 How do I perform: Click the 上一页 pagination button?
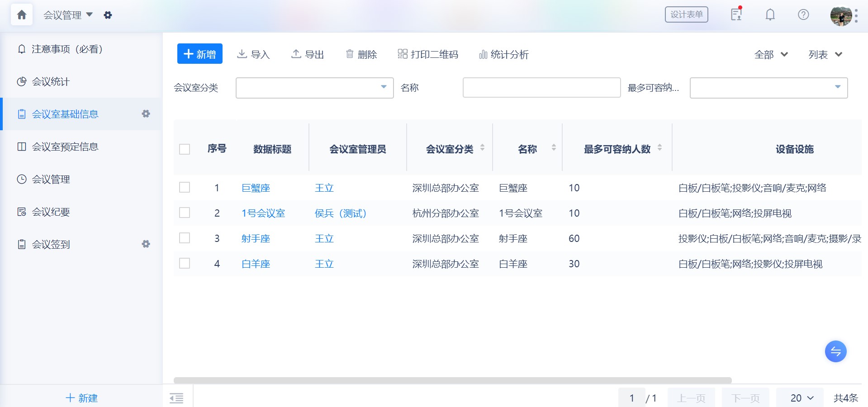pyautogui.click(x=691, y=398)
